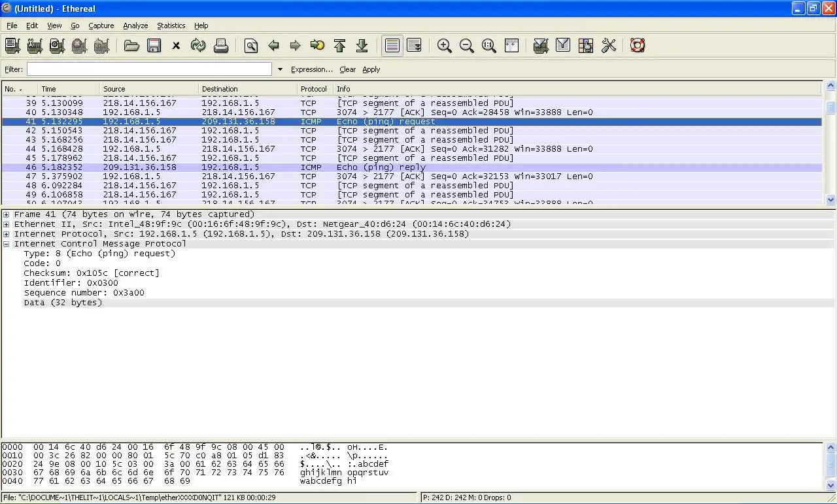Click the Help lifebuoy icon
837x504 pixels.
pos(638,46)
